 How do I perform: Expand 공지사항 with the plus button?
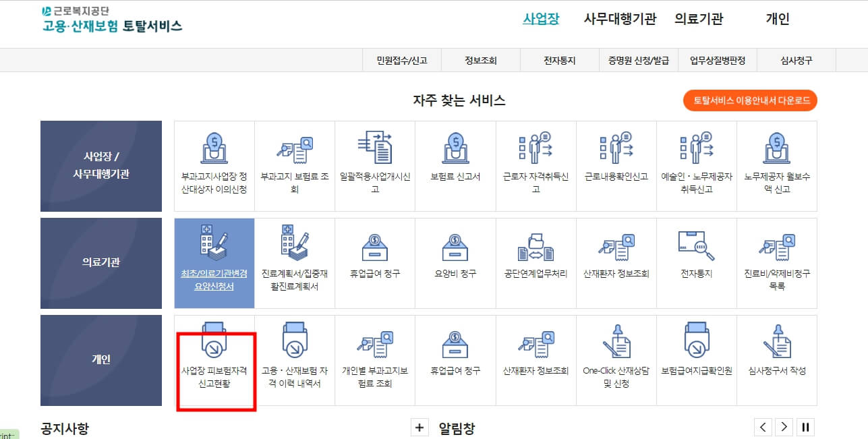pyautogui.click(x=419, y=427)
